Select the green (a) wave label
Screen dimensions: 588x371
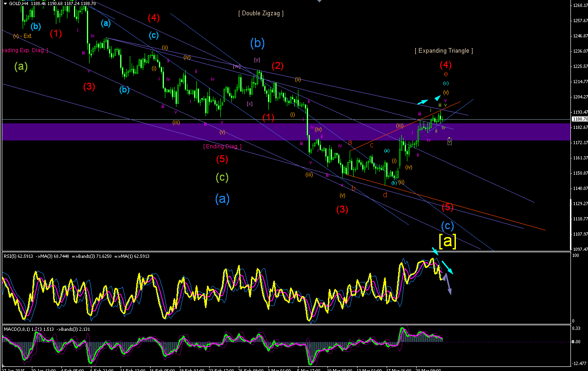click(x=21, y=66)
